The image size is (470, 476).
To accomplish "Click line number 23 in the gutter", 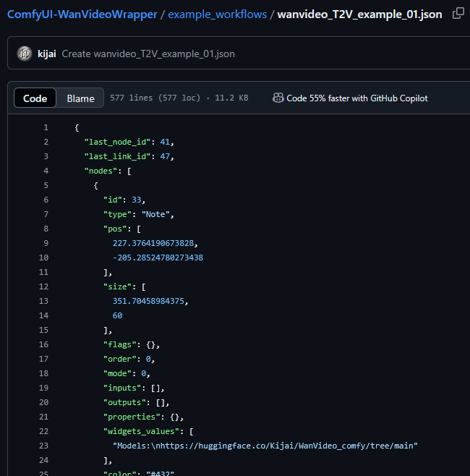I will tap(43, 446).
